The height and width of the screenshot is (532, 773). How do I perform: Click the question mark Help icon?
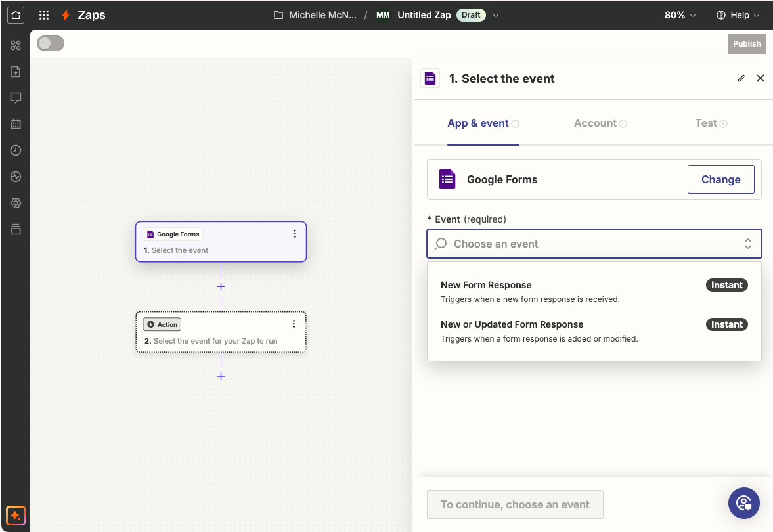point(720,15)
